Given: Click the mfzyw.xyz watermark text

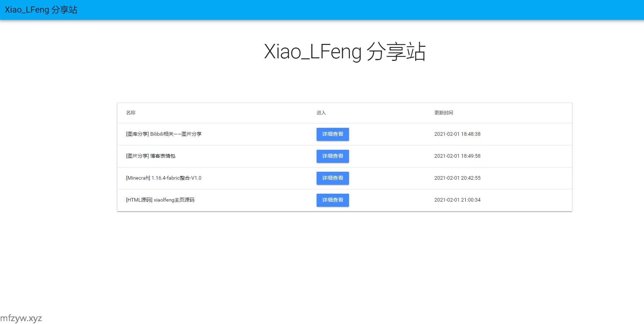Looking at the screenshot, I should [21, 318].
